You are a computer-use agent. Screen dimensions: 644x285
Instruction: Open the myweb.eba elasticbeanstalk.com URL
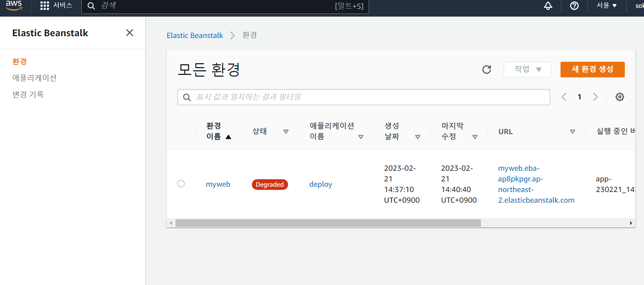point(536,184)
